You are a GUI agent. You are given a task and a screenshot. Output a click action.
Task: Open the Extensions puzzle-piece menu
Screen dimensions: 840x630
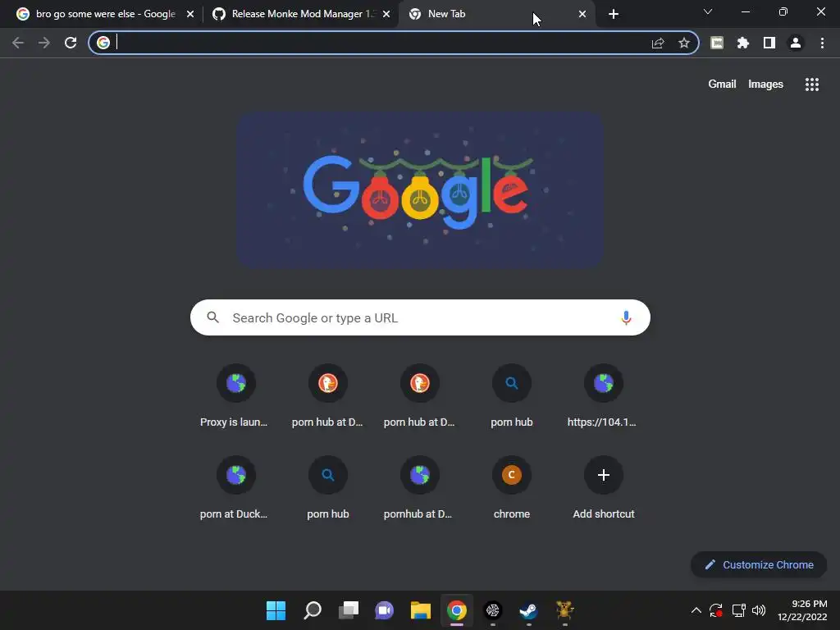[x=742, y=43]
